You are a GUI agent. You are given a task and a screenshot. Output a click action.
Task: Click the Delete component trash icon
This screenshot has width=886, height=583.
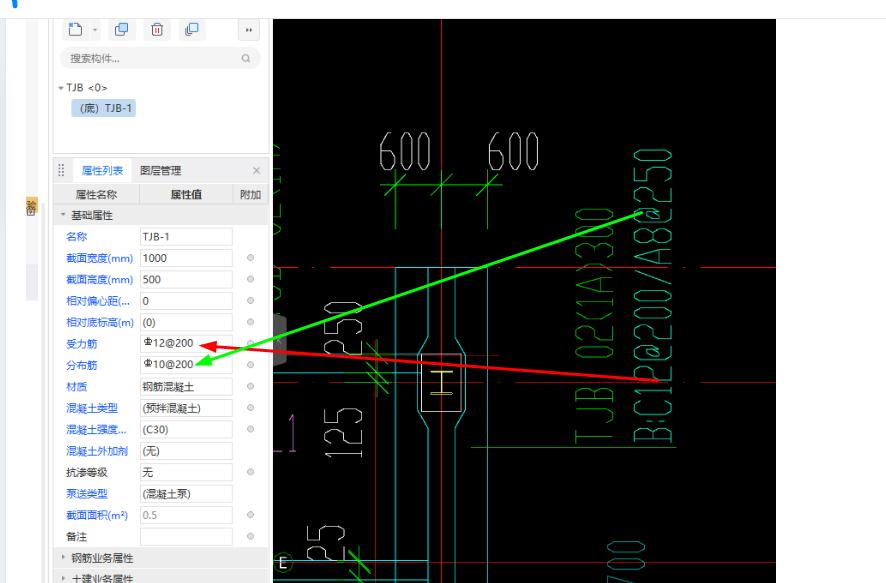coord(157,29)
